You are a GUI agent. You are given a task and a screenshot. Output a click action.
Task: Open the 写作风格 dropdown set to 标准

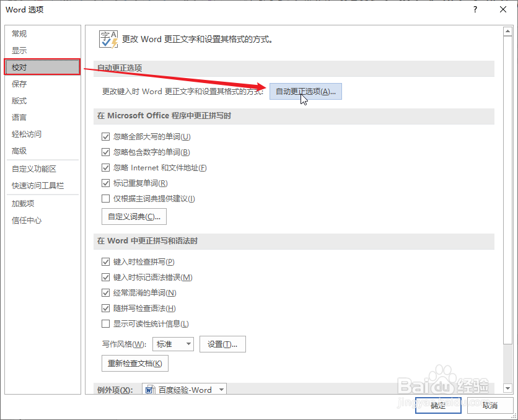(x=173, y=344)
